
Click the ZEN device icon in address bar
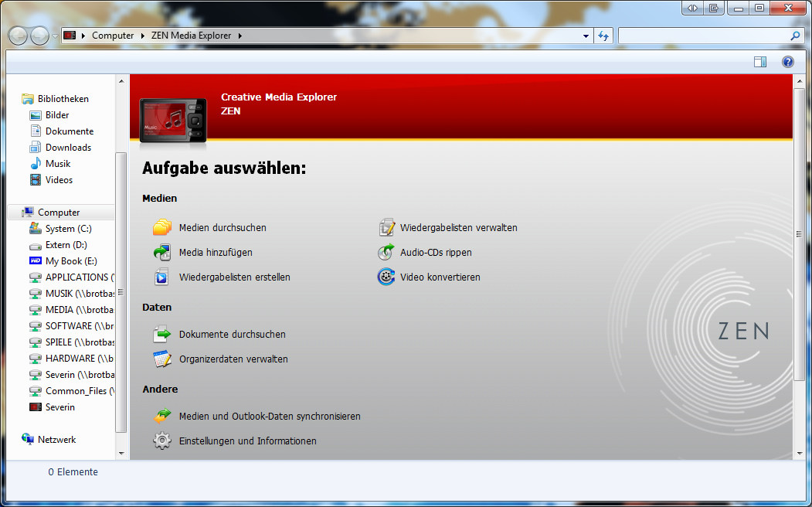pyautogui.click(x=70, y=36)
